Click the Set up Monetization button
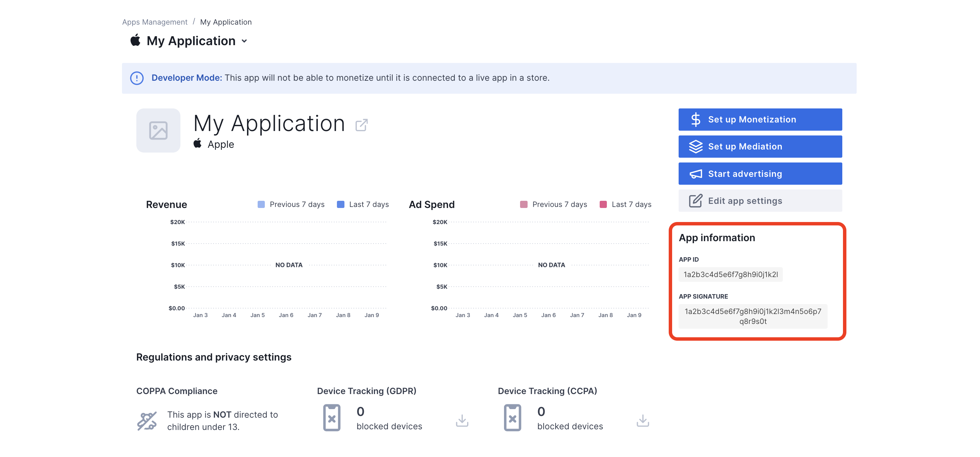This screenshot has width=980, height=457. point(760,120)
